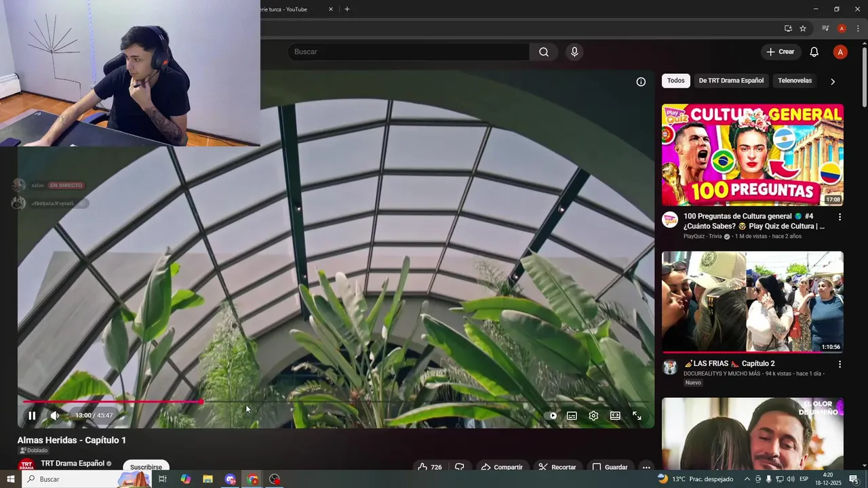Enter fullscreen using the player's fullscreen icon
This screenshot has width=868, height=488.
tap(637, 416)
